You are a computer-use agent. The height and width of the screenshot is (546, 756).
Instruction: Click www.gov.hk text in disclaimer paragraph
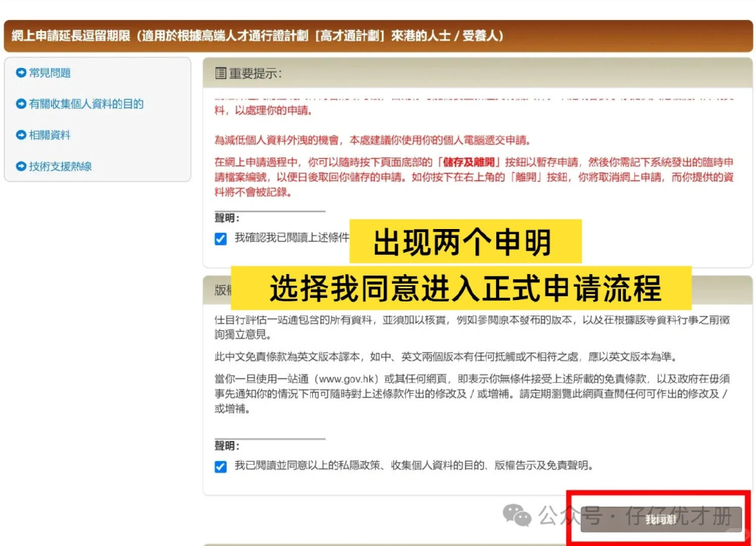[347, 379]
